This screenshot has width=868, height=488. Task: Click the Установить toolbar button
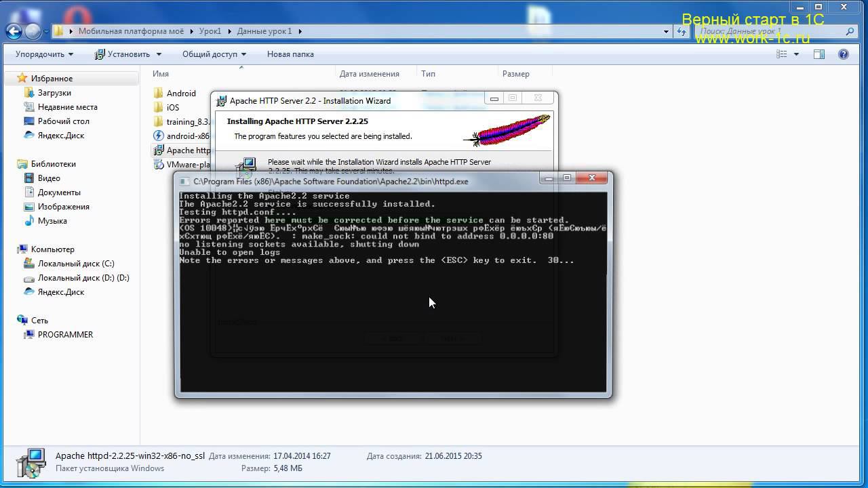click(x=127, y=54)
